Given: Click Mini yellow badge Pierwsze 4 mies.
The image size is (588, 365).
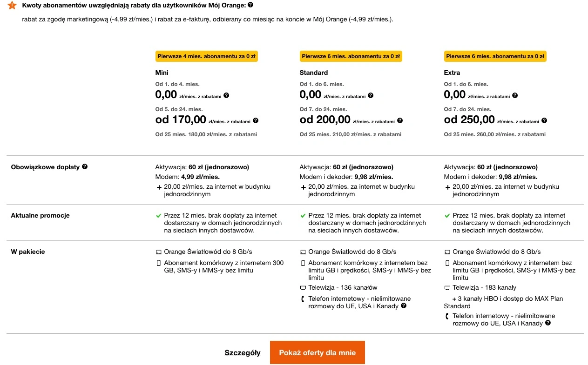Looking at the screenshot, I should coord(206,56).
